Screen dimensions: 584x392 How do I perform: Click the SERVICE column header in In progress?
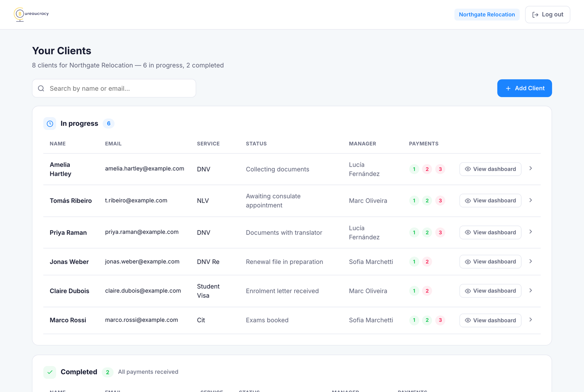coord(208,144)
